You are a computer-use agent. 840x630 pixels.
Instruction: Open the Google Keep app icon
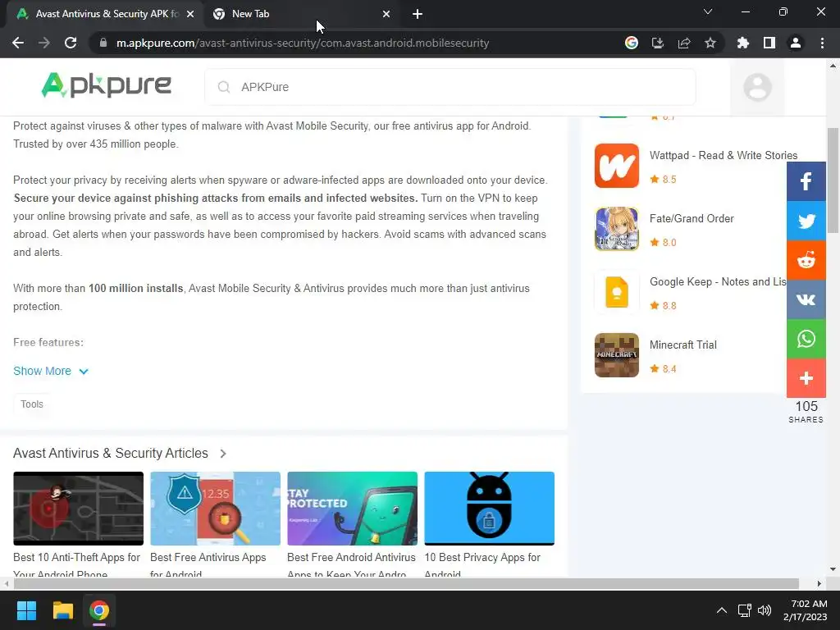(617, 292)
